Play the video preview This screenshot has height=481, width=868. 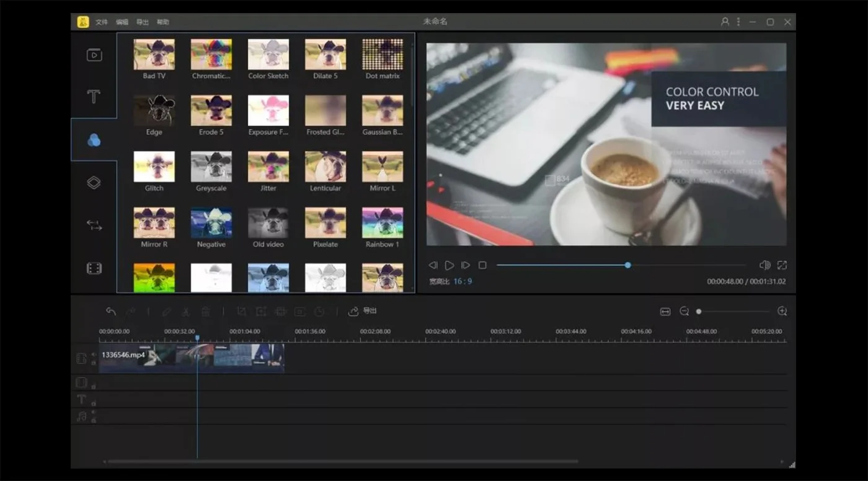pyautogui.click(x=449, y=265)
